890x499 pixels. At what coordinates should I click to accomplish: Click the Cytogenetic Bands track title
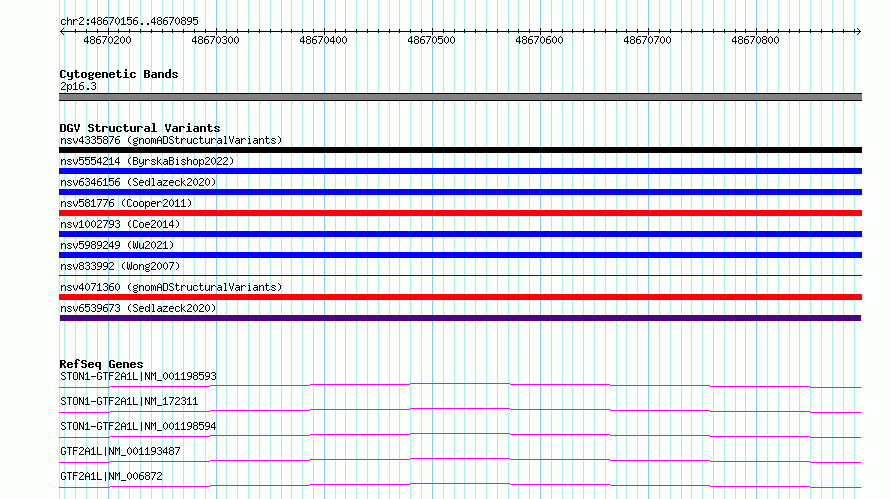[119, 74]
